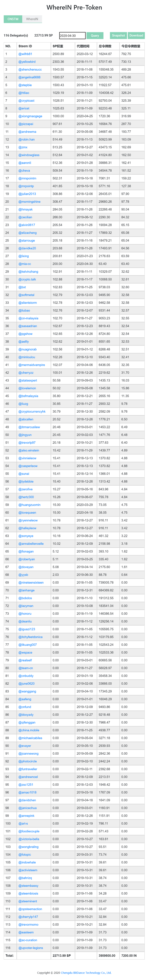Select the CNSTM tab
Screen dimensions: 147x980
coord(13,19)
